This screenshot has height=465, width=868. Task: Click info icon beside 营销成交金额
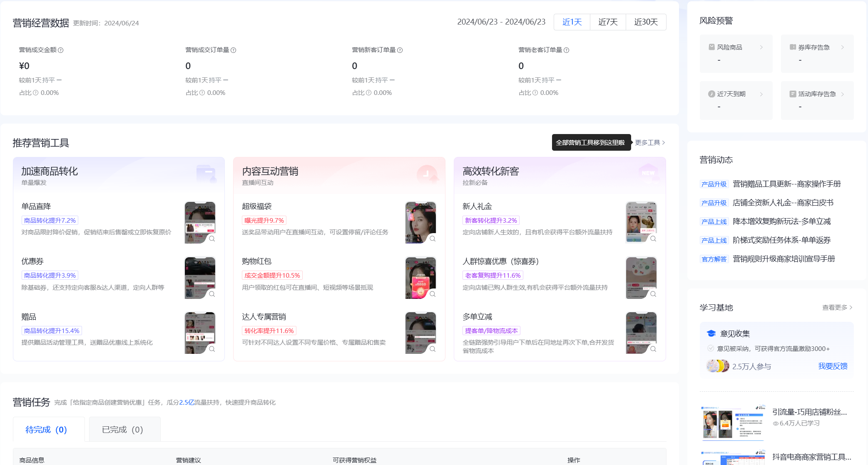(x=61, y=50)
